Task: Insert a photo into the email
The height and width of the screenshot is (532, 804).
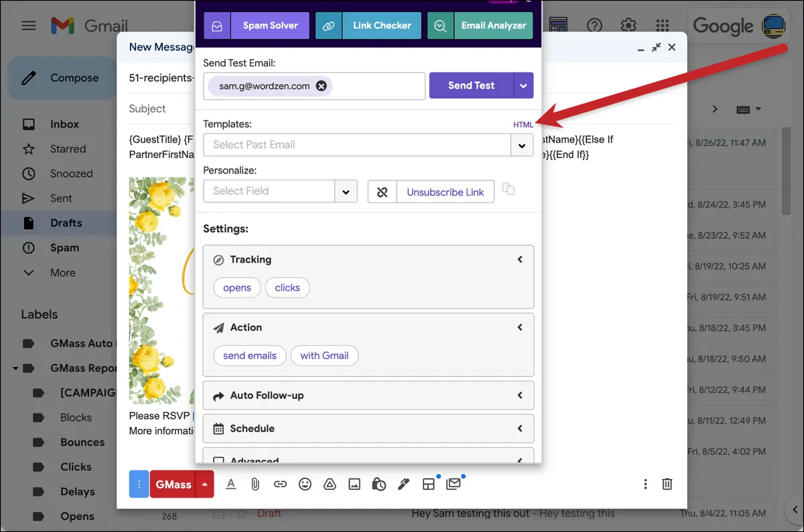Action: 354,484
